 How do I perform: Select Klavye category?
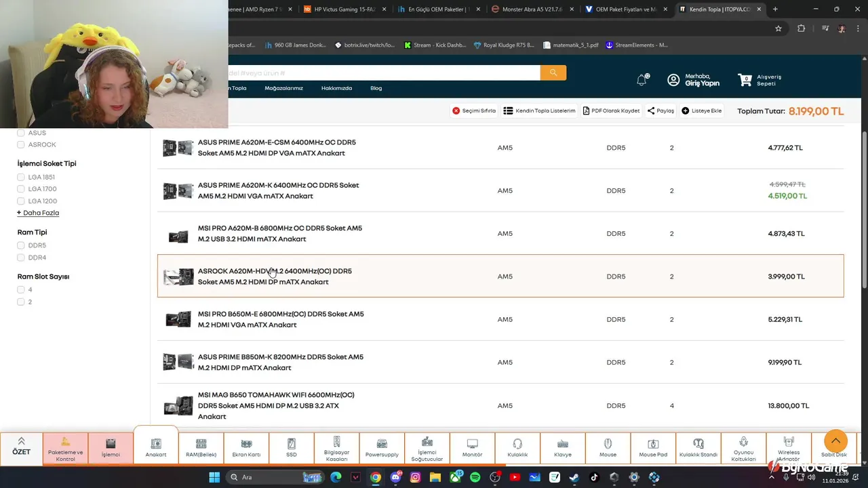pyautogui.click(x=563, y=449)
